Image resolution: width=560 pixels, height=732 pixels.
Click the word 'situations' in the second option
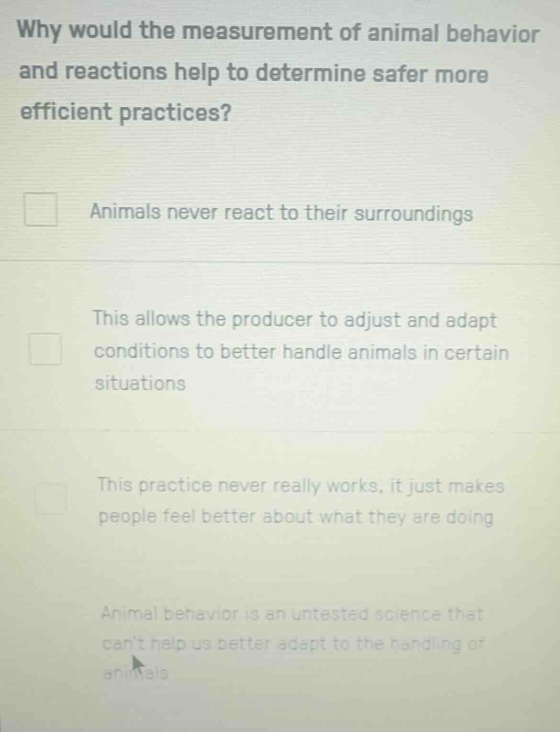tap(140, 383)
